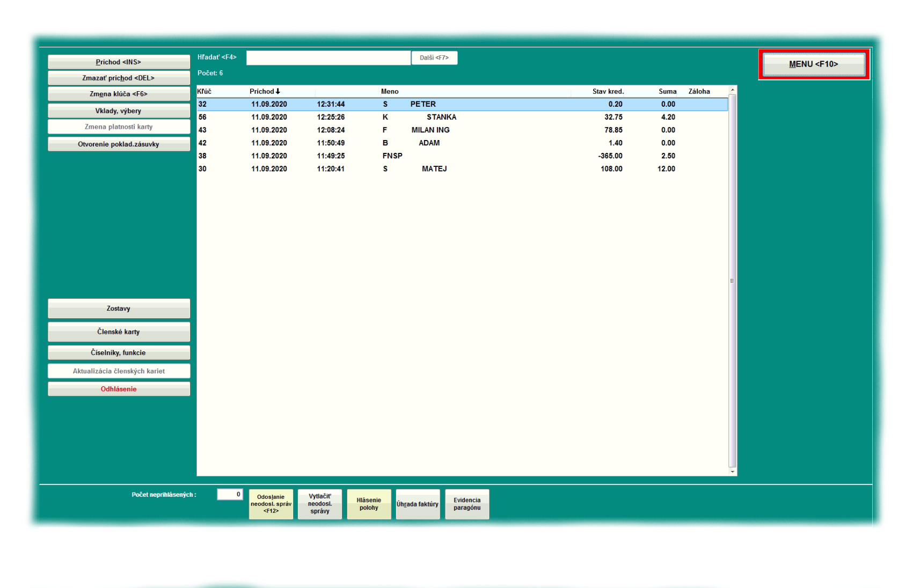Viewport: 913px width, 588px height.
Task: Click Otvorenie poklad.zásuvky button
Action: (119, 144)
